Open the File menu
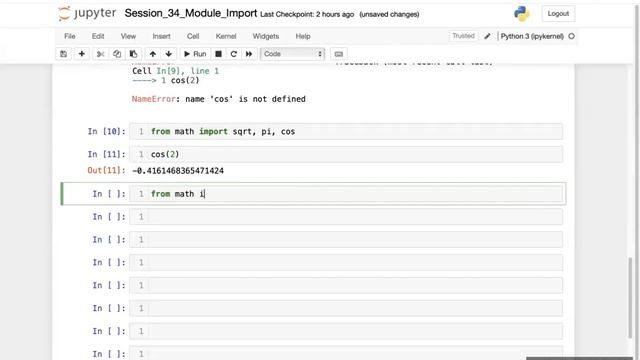The height and width of the screenshot is (360, 640). (70, 36)
